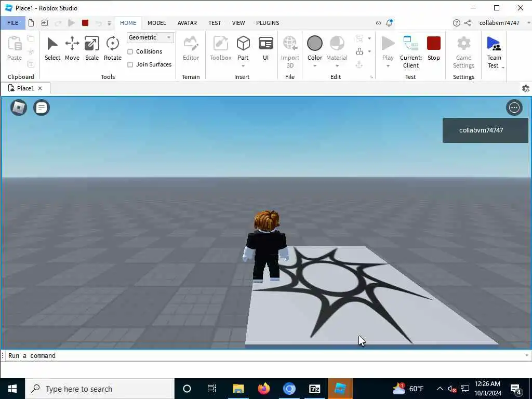Click the Edit section expand launcher
The width and height of the screenshot is (532, 399).
tap(371, 77)
